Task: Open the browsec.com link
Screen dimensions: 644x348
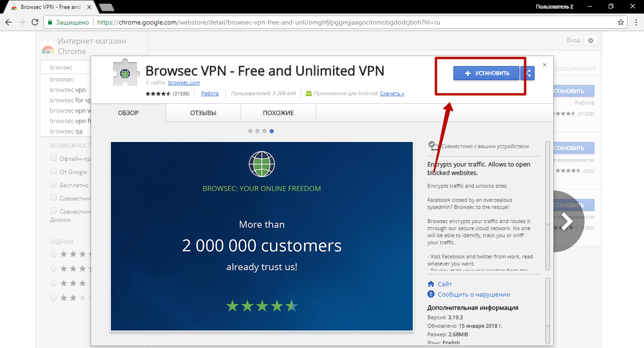Action: coord(184,83)
